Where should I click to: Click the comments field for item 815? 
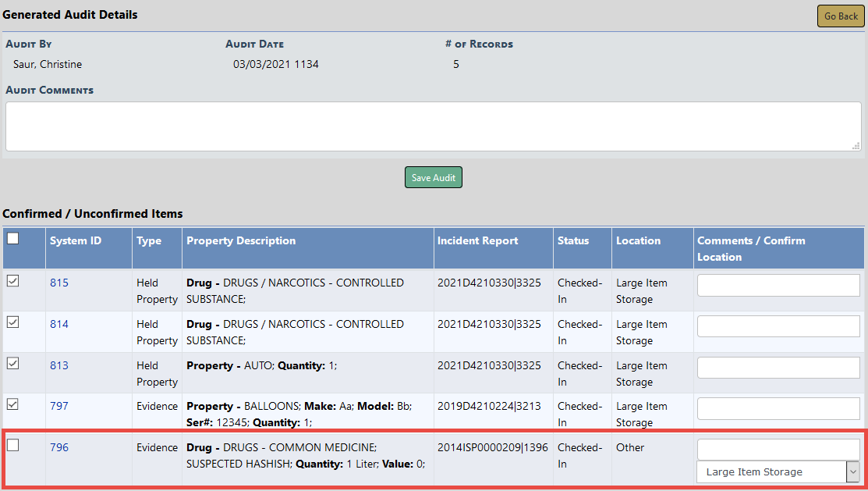coord(778,286)
